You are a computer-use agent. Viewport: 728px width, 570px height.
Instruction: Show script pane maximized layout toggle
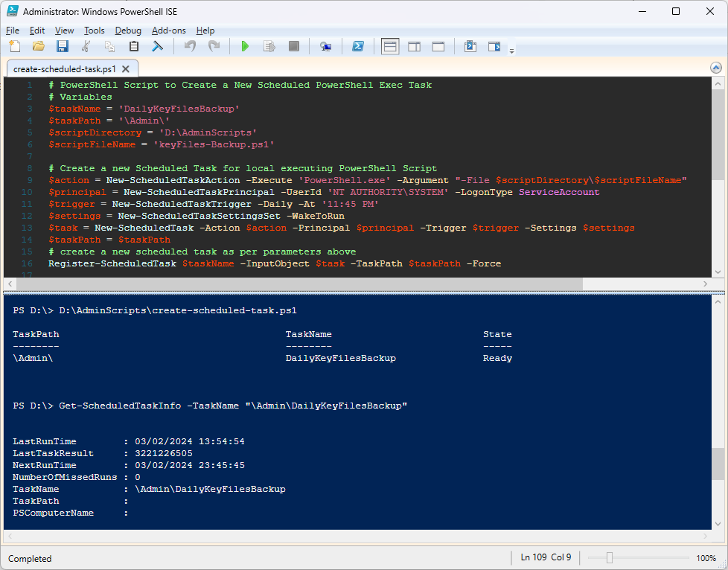[x=438, y=46]
